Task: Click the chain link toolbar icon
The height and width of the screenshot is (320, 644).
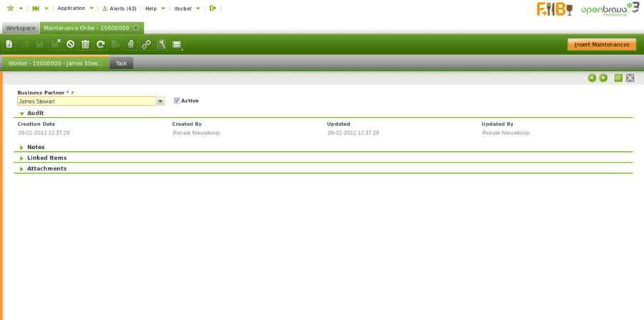Action: 146,44
